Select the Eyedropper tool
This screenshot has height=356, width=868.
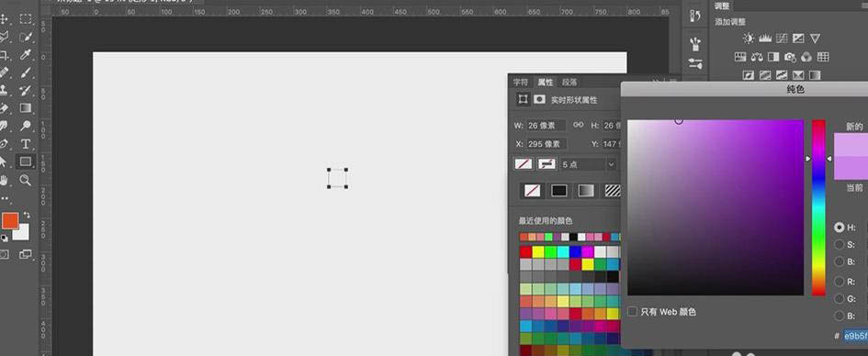[26, 55]
